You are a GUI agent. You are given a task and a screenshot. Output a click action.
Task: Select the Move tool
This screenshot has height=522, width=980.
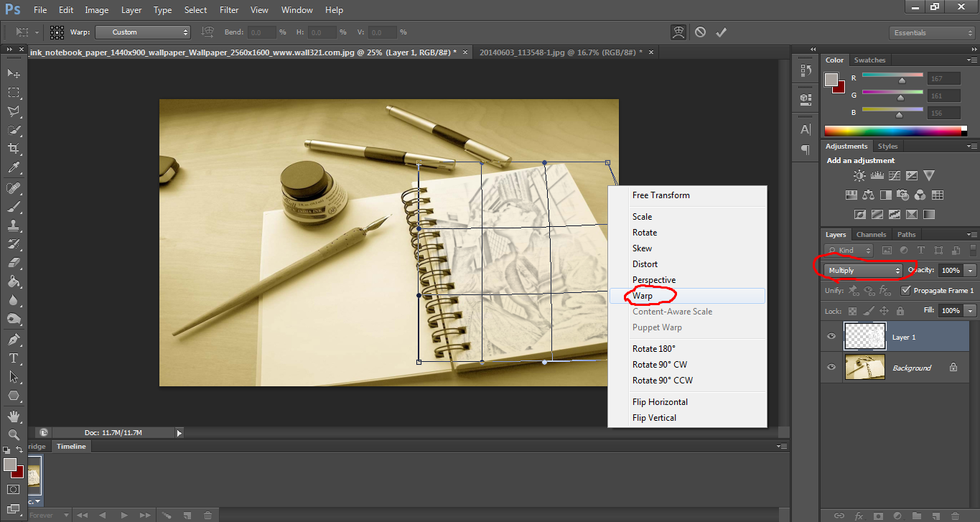[14, 73]
